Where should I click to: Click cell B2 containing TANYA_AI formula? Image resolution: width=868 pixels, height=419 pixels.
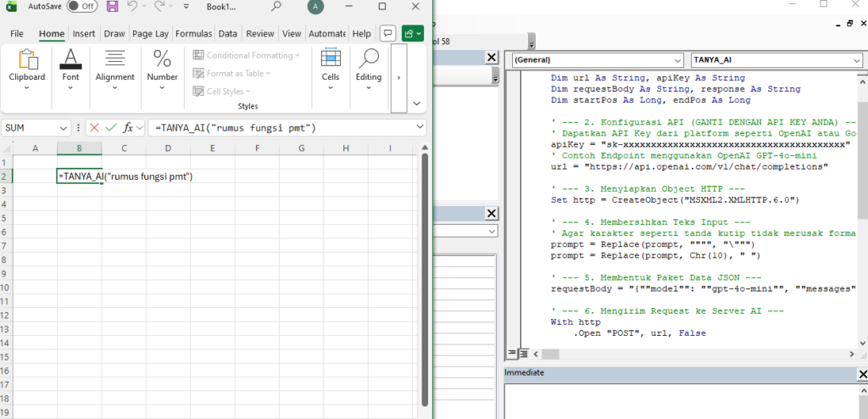point(79,176)
